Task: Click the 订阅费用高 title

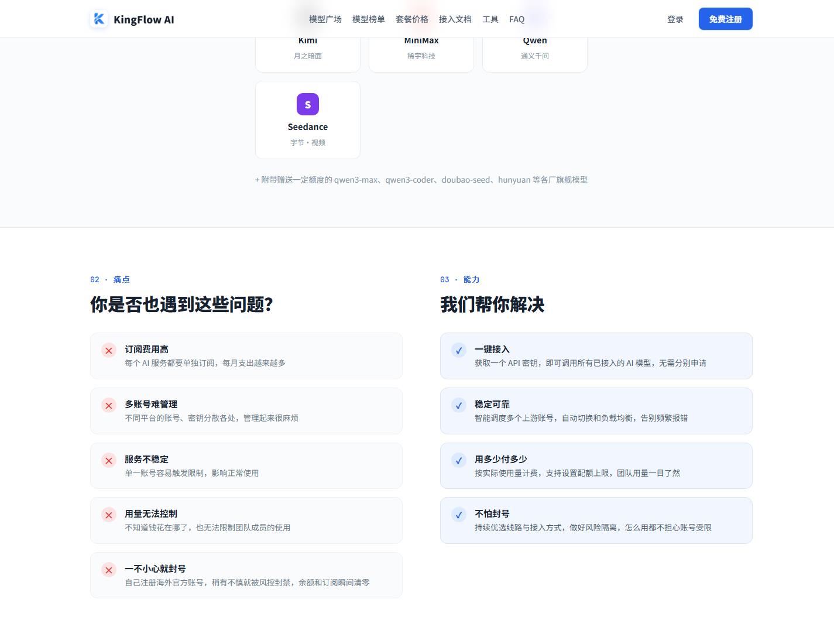Action: click(x=146, y=350)
